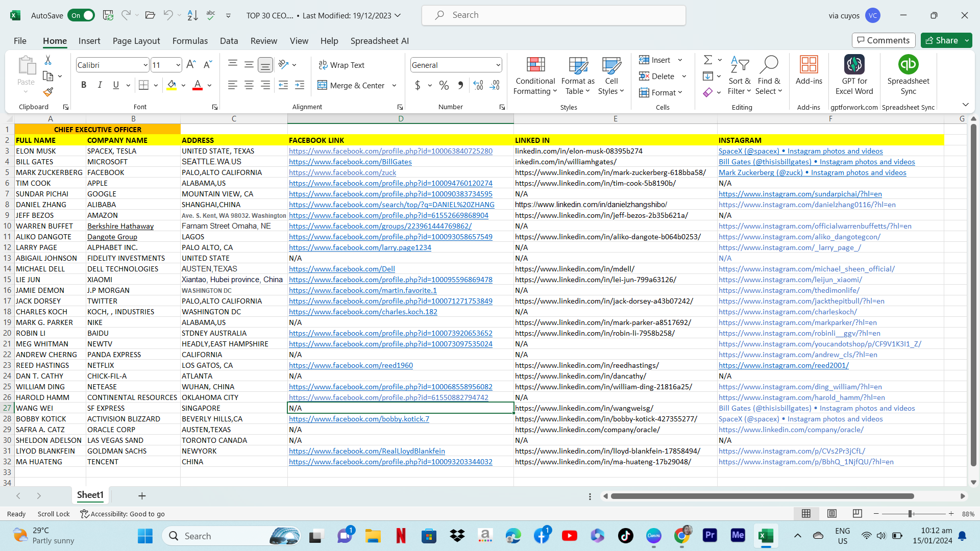The height and width of the screenshot is (551, 980).
Task: Apply the red font color swatch
Action: click(198, 85)
